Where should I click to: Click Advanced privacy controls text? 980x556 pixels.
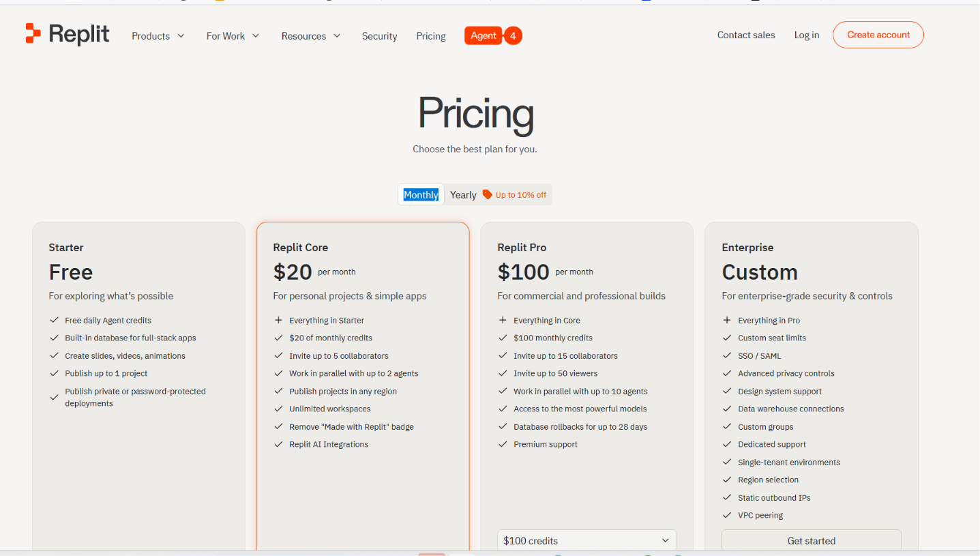click(x=786, y=373)
